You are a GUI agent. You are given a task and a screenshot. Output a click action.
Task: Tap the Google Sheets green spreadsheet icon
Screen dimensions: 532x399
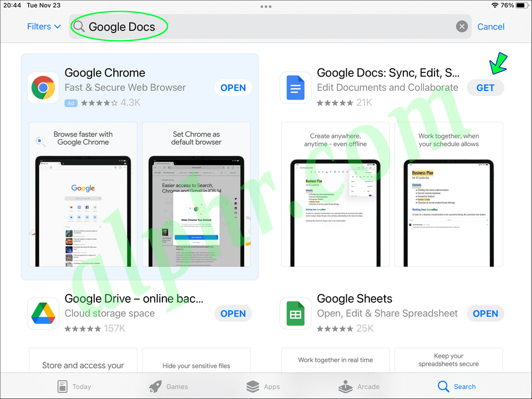click(x=295, y=313)
